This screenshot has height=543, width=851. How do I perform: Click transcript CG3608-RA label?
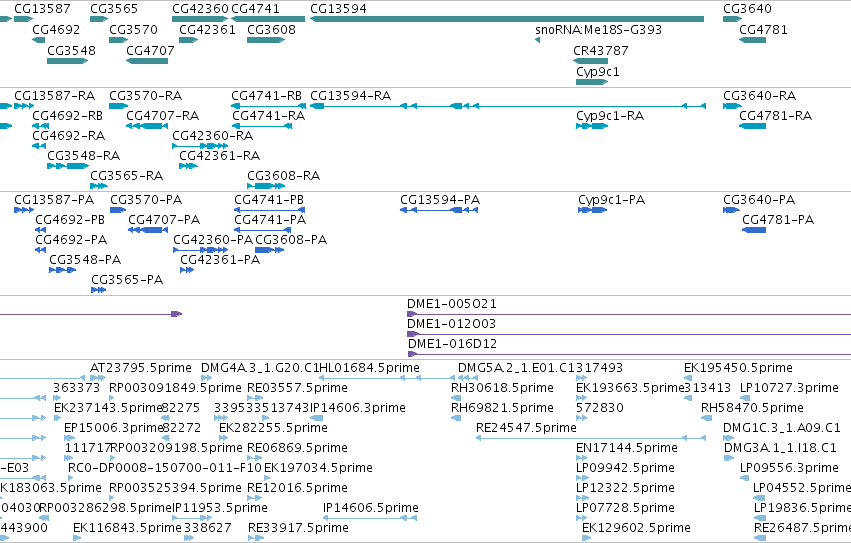(283, 175)
